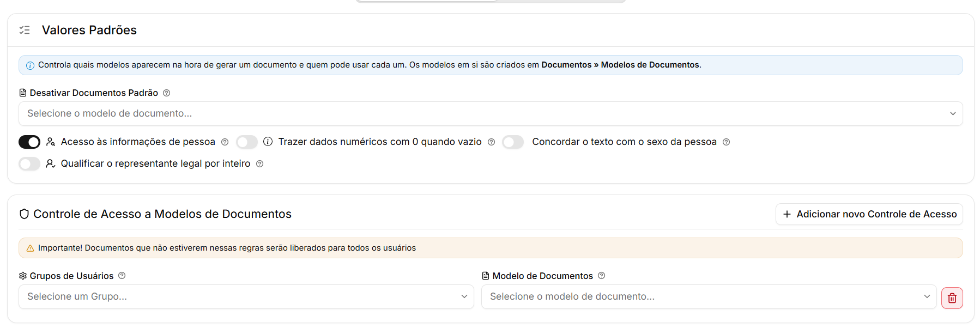Viewport: 980px width, 334px height.
Task: Enable Trazer dados numéricos com 0 toggle
Action: pos(247,142)
